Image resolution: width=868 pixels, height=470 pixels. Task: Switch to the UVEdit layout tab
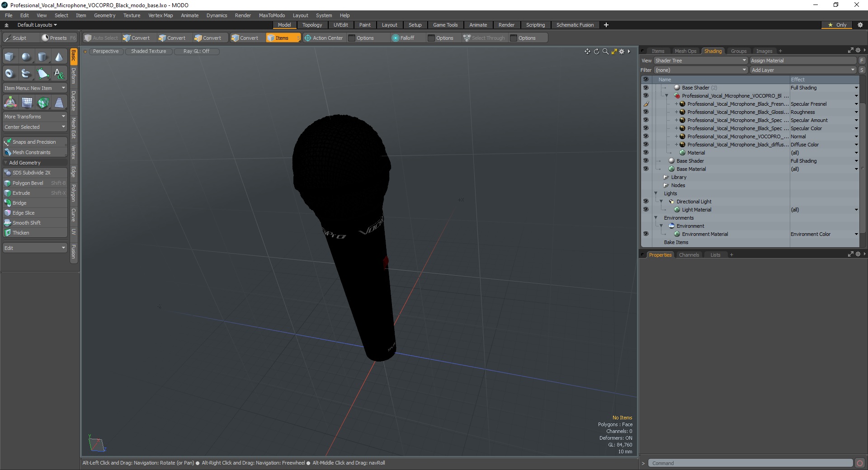point(340,25)
